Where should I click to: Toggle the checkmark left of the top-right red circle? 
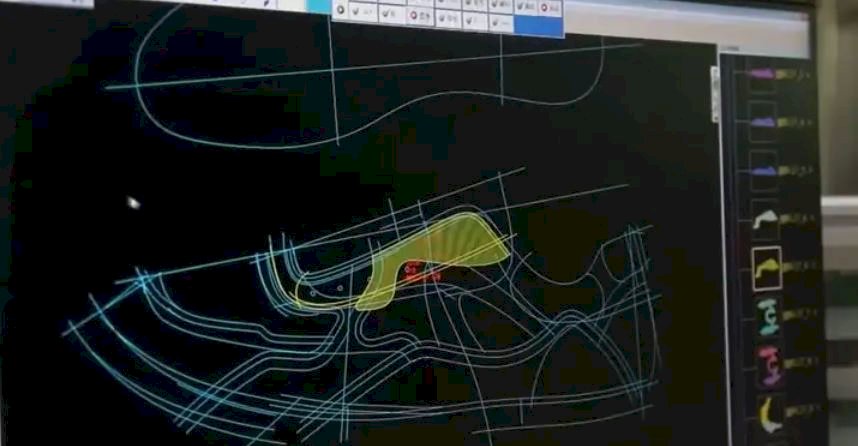coord(523,6)
